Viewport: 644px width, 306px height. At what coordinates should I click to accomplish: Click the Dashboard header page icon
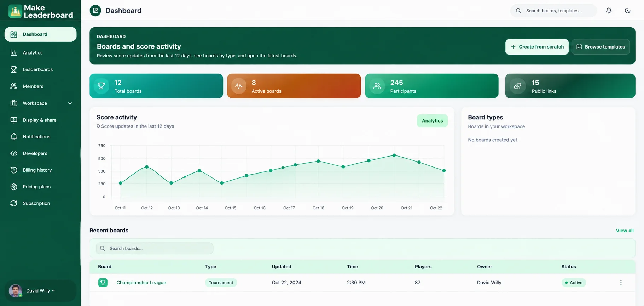(x=95, y=11)
